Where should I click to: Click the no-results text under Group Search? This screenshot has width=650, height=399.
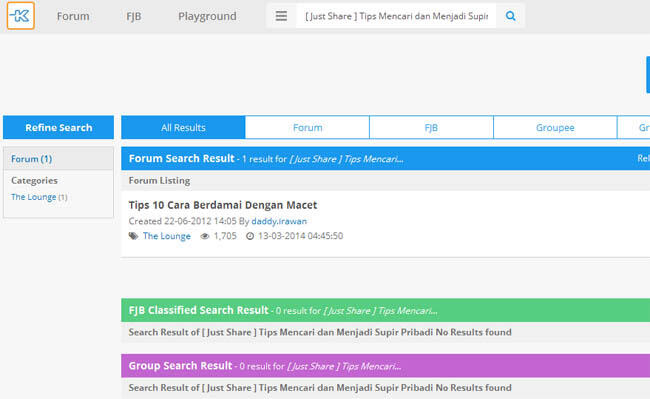[320, 388]
